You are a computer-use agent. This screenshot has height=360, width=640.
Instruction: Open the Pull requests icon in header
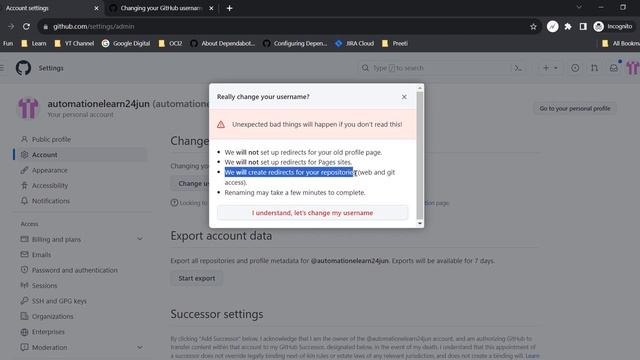pyautogui.click(x=594, y=68)
